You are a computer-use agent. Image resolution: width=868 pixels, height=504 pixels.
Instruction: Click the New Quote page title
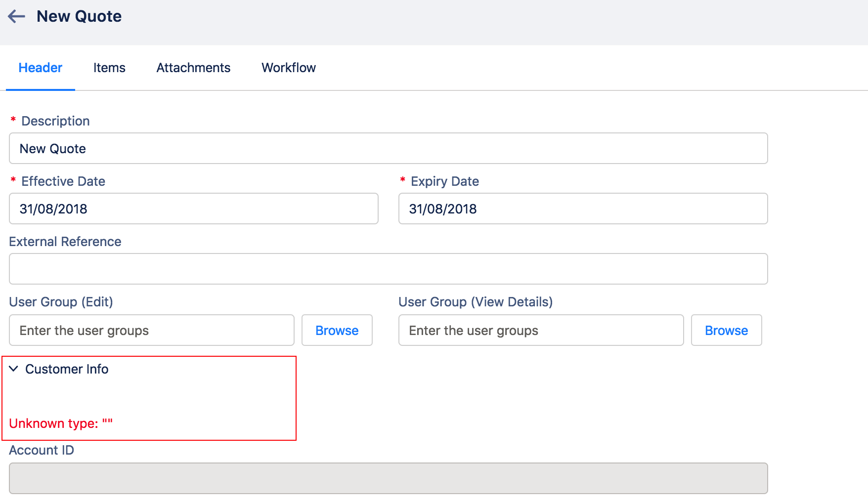pyautogui.click(x=79, y=16)
